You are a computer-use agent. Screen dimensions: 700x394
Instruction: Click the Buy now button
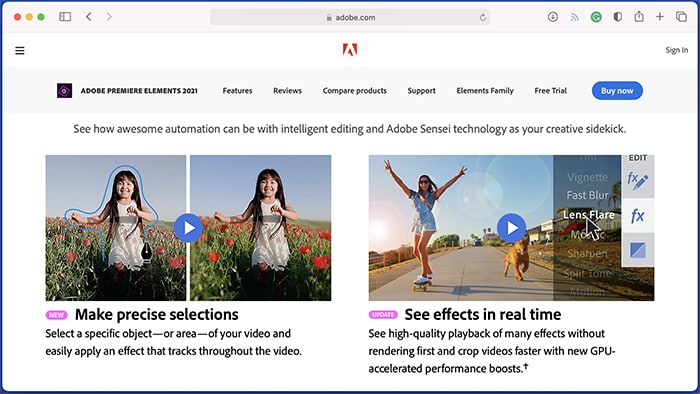point(617,91)
